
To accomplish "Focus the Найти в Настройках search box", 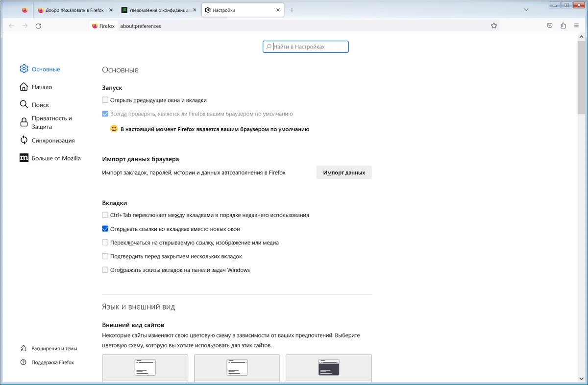I will coord(306,47).
